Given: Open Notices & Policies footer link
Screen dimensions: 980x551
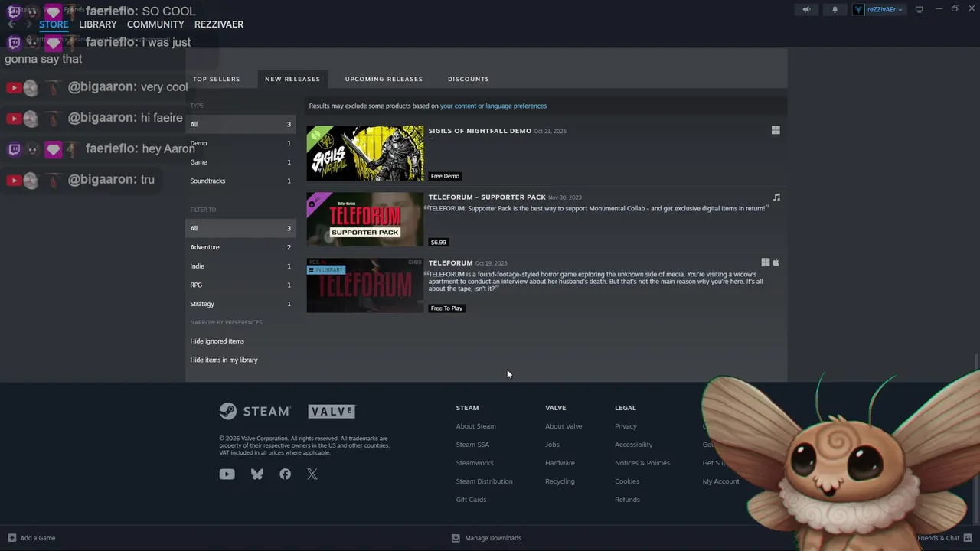Looking at the screenshot, I should pos(642,463).
